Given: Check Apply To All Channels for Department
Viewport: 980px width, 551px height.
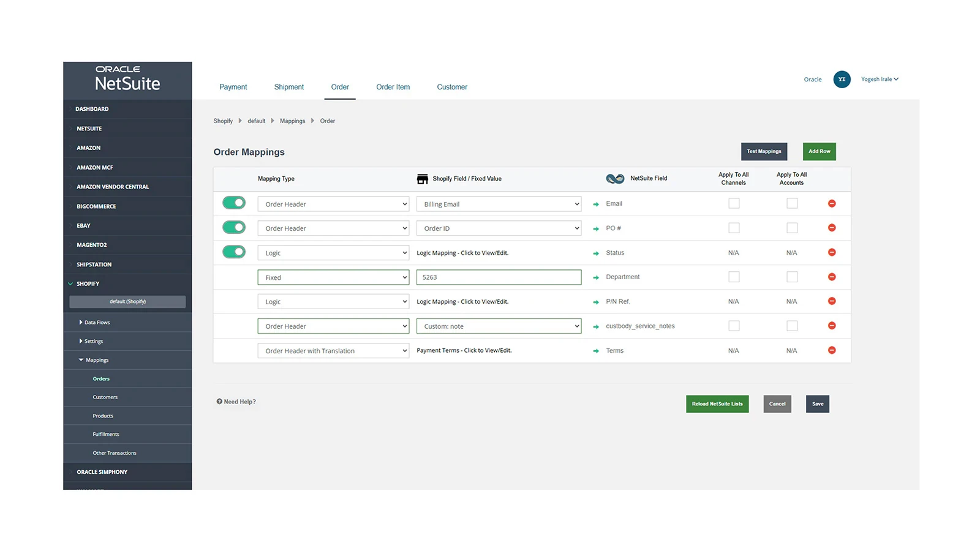Looking at the screenshot, I should [734, 277].
